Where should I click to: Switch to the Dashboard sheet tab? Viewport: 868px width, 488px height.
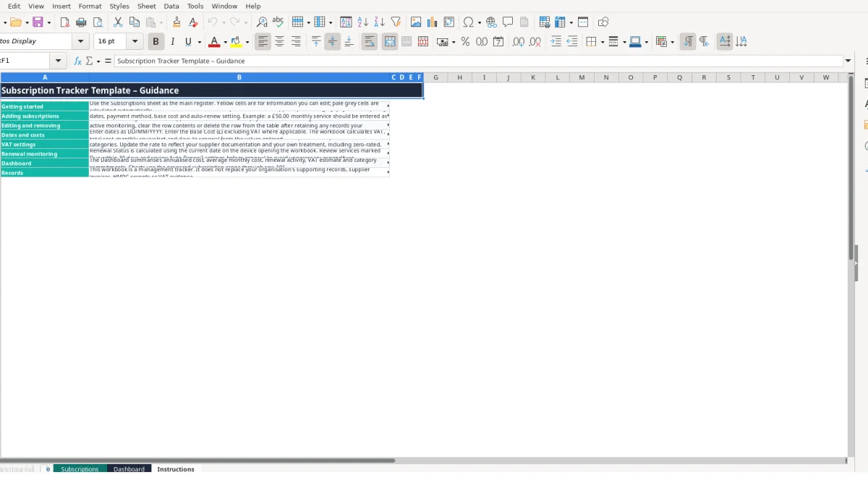(x=129, y=469)
